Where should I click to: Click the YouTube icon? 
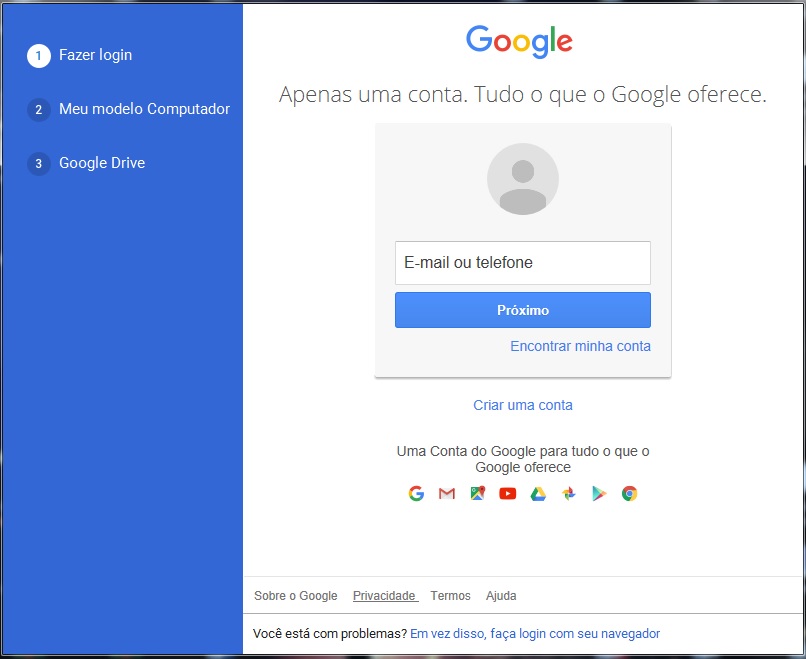[x=507, y=493]
